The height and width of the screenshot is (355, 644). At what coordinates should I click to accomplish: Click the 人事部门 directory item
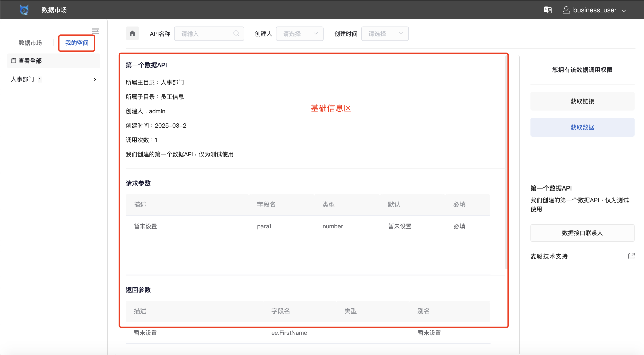53,79
